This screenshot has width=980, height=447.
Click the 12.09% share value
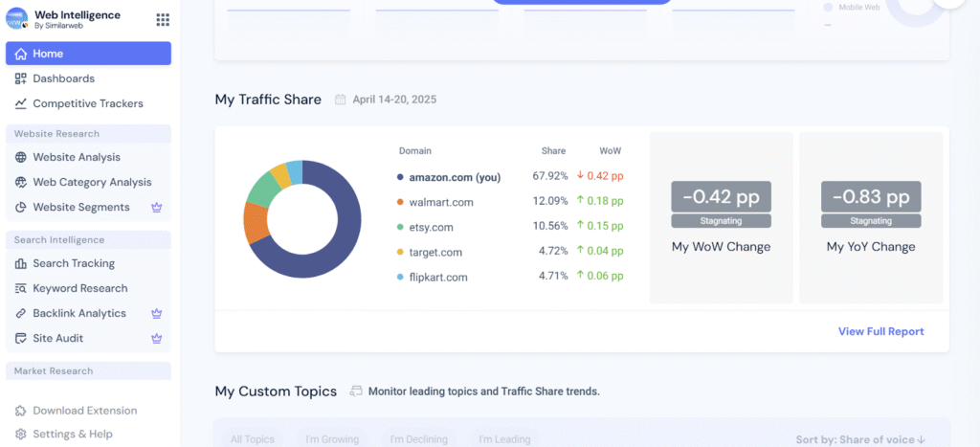(550, 201)
